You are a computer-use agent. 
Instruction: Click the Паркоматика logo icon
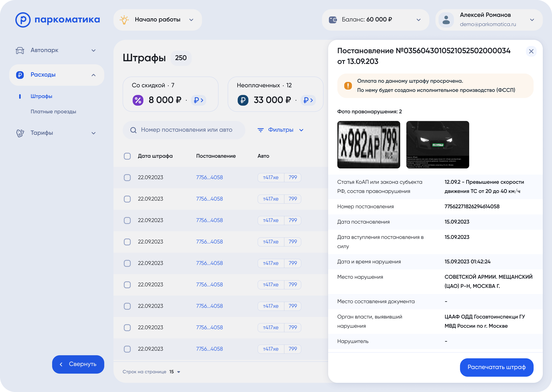click(x=23, y=20)
